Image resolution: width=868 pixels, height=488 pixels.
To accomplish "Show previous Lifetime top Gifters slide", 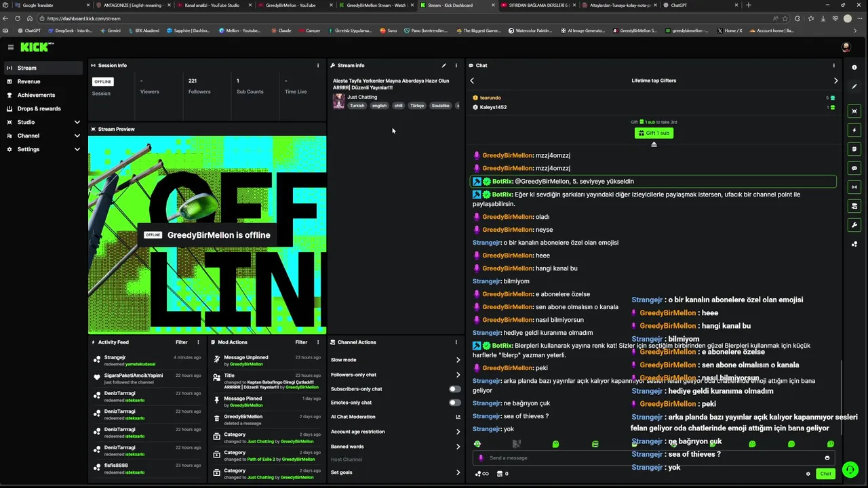I will click(x=472, y=81).
